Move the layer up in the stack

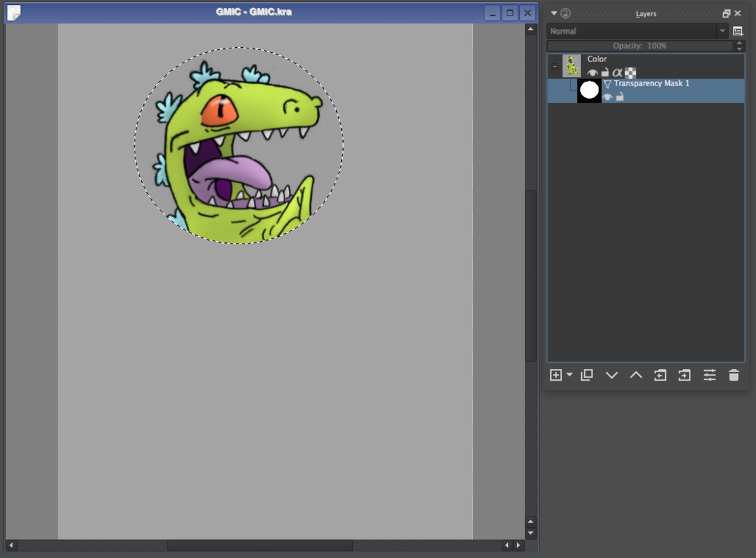(636, 375)
